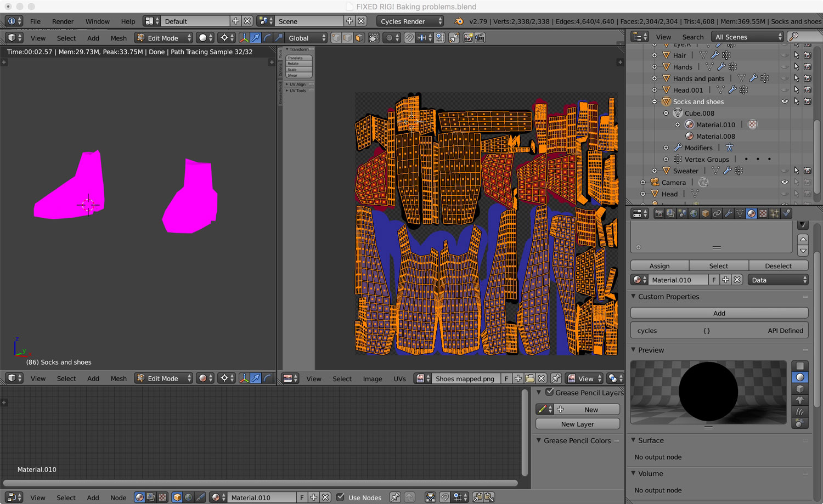Hide Socks and shoes with eye icon
Screen dimensions: 823x504
tap(785, 101)
